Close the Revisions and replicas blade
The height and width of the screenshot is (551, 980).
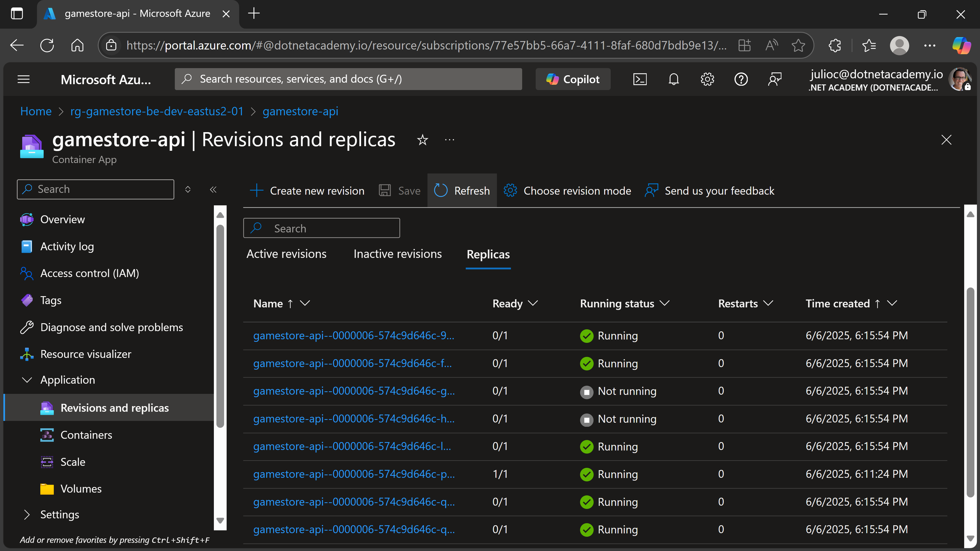tap(946, 140)
